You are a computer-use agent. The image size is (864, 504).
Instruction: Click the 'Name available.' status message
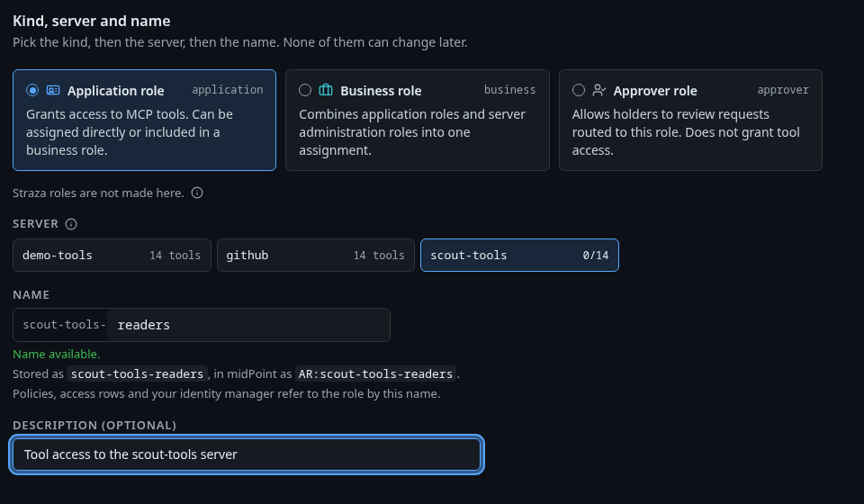[56, 355]
